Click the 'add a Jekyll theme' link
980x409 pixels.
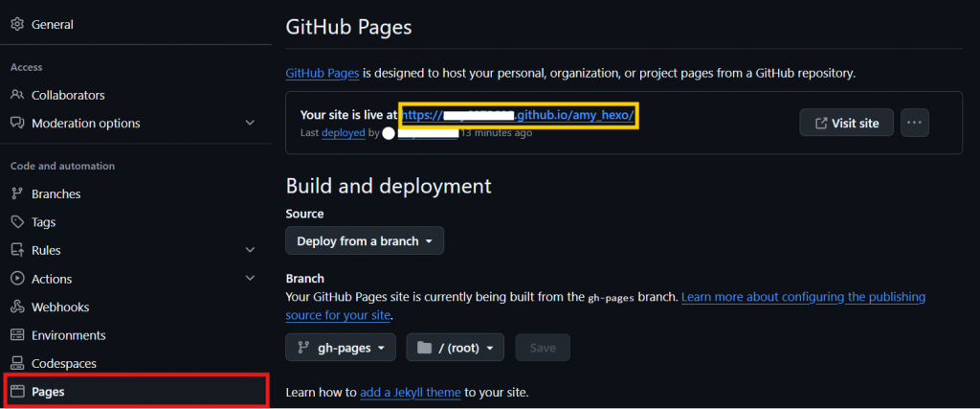coord(410,393)
